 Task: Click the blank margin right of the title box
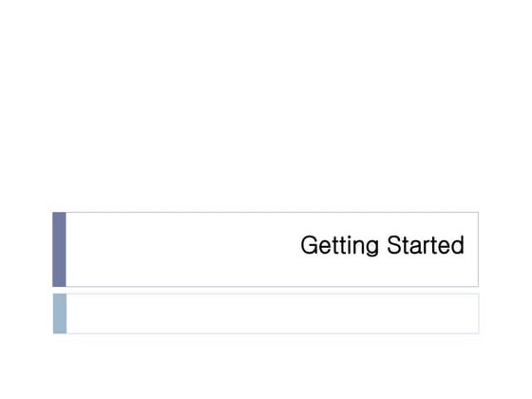pos(505,249)
